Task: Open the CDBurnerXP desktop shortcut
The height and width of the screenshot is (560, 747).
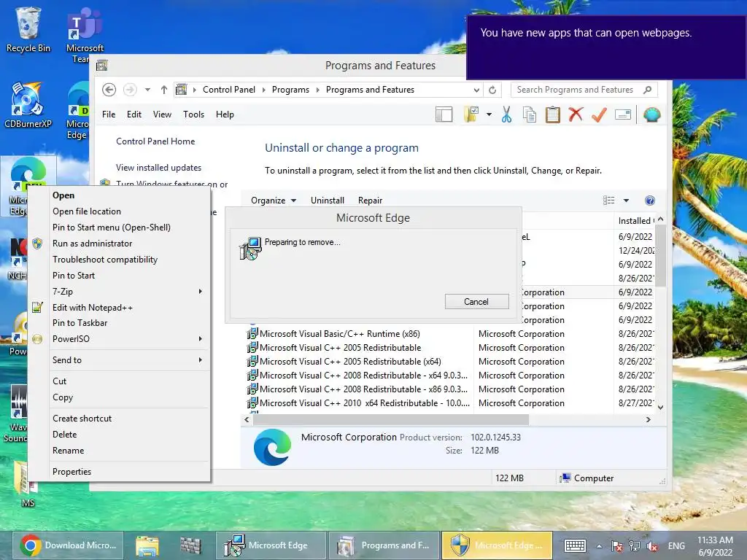Action: pyautogui.click(x=28, y=105)
